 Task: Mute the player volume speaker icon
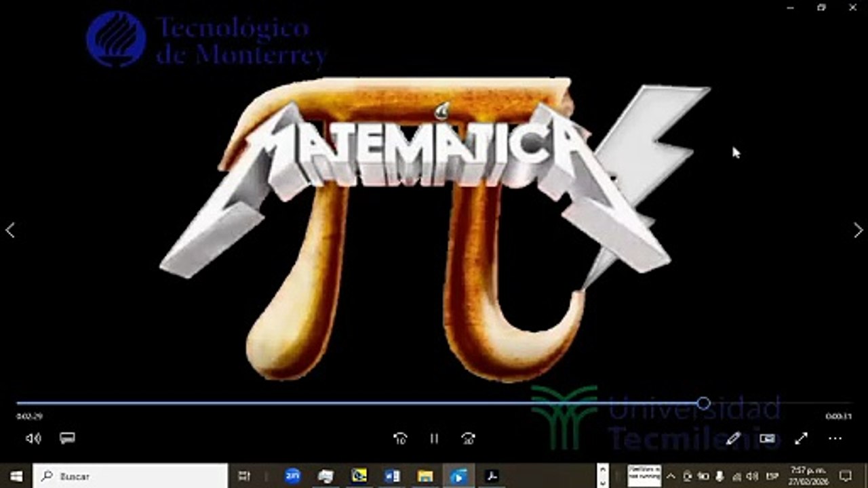(x=33, y=439)
